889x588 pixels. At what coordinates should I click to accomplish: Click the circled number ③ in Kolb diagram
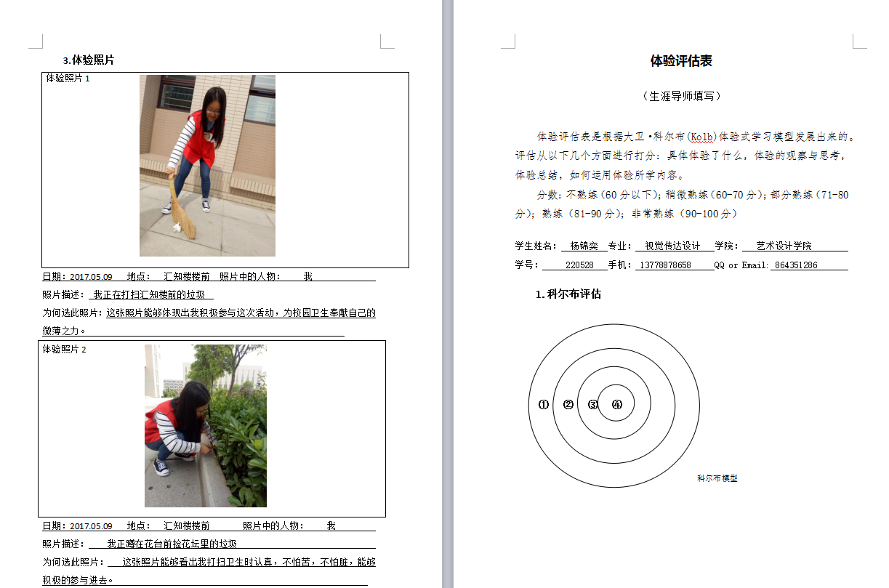pos(593,405)
